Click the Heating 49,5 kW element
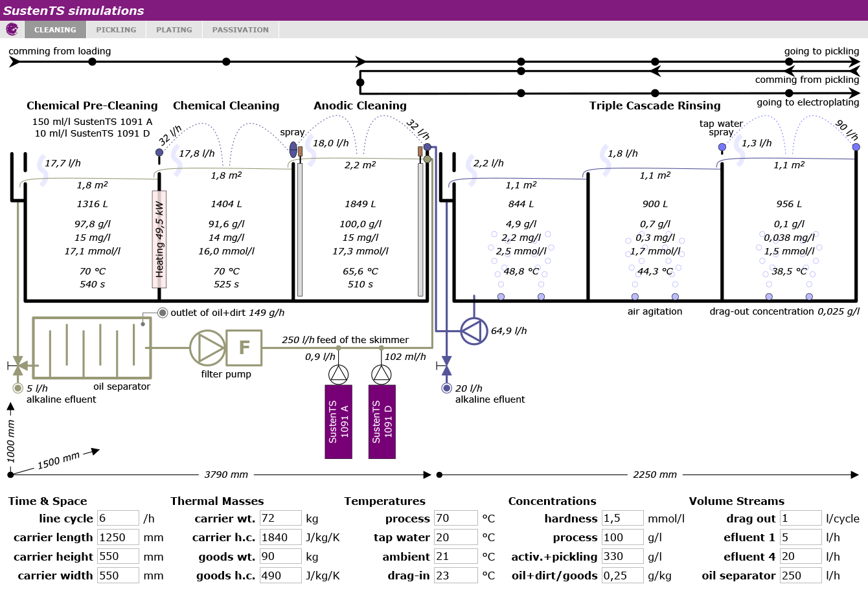This screenshot has height=615, width=868. click(159, 239)
